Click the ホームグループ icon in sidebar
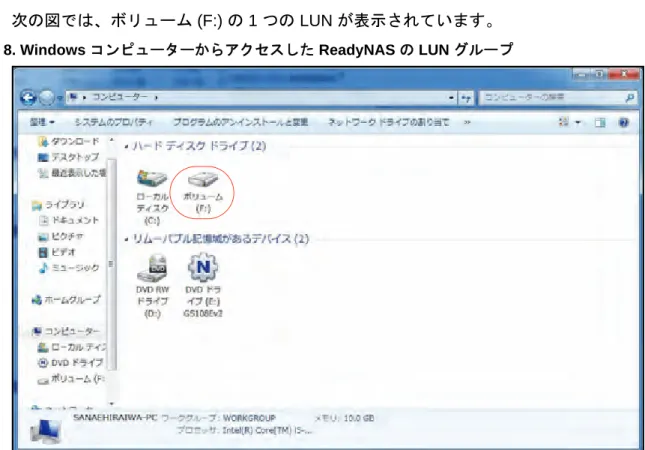 pos(37,300)
